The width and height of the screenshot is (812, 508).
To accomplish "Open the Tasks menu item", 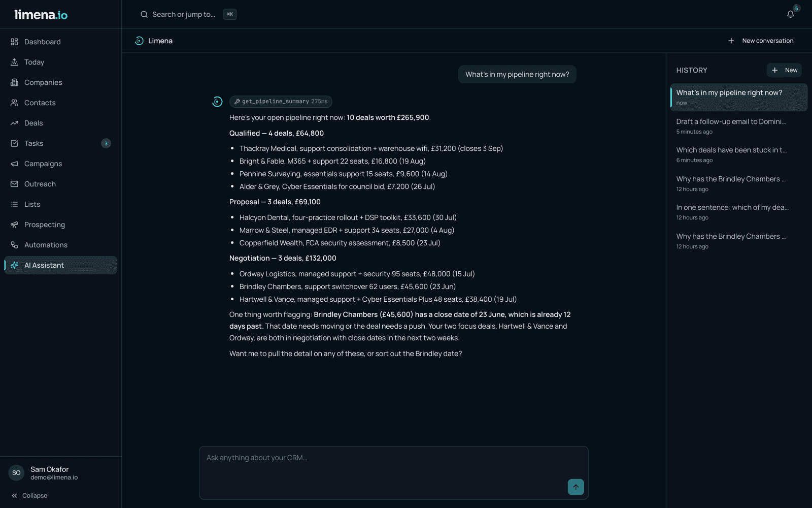I will coord(60,143).
